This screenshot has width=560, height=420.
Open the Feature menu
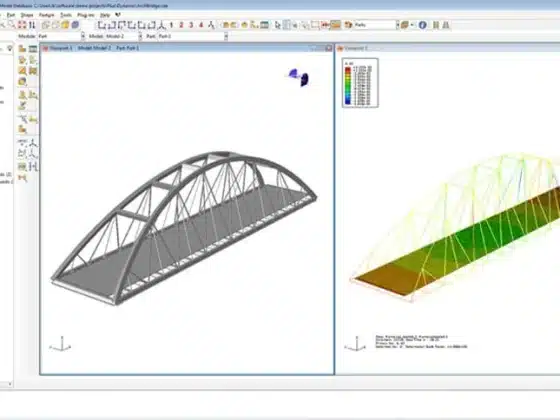pyautogui.click(x=46, y=15)
